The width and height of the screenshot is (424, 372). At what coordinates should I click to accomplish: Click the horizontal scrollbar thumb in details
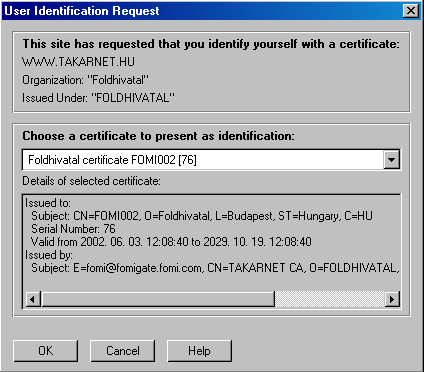pyautogui.click(x=158, y=299)
